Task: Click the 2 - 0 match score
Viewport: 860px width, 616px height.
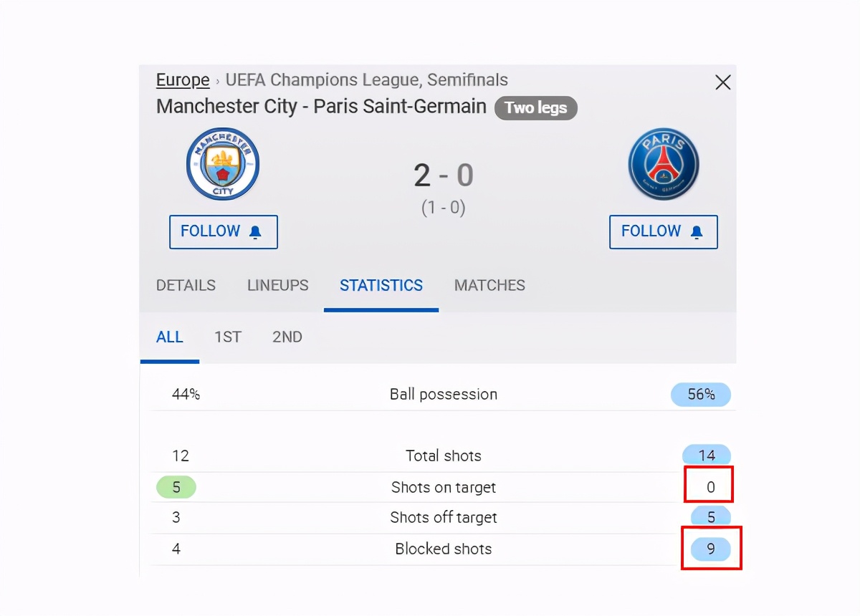Action: (444, 175)
